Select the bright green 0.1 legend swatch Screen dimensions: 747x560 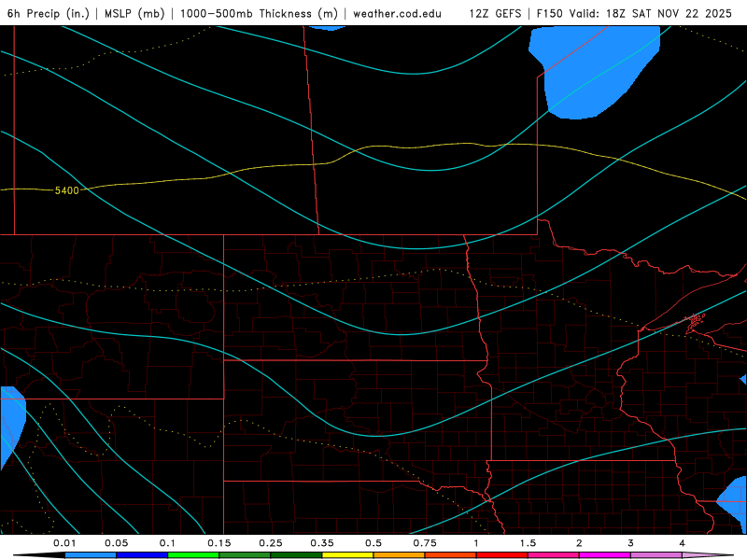pyautogui.click(x=193, y=555)
